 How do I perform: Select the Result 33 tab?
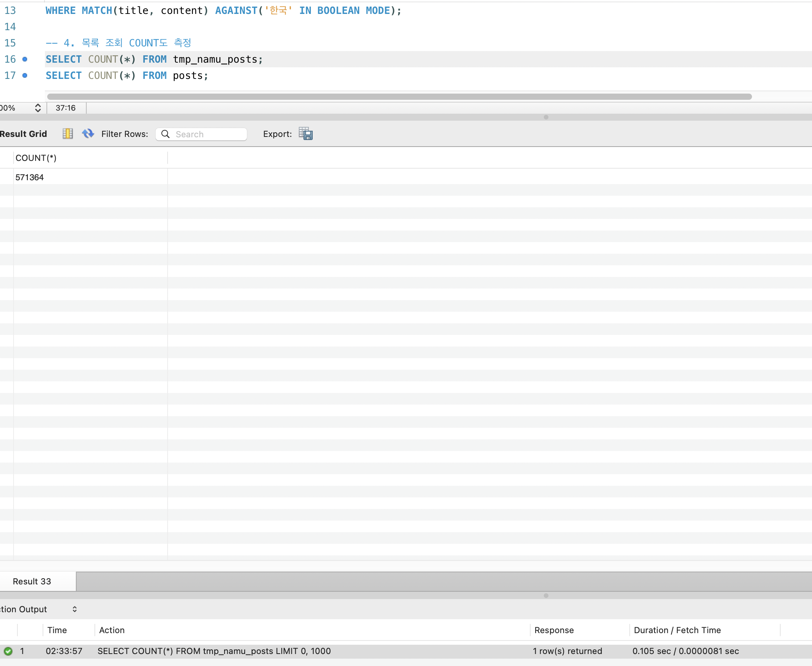tap(32, 581)
